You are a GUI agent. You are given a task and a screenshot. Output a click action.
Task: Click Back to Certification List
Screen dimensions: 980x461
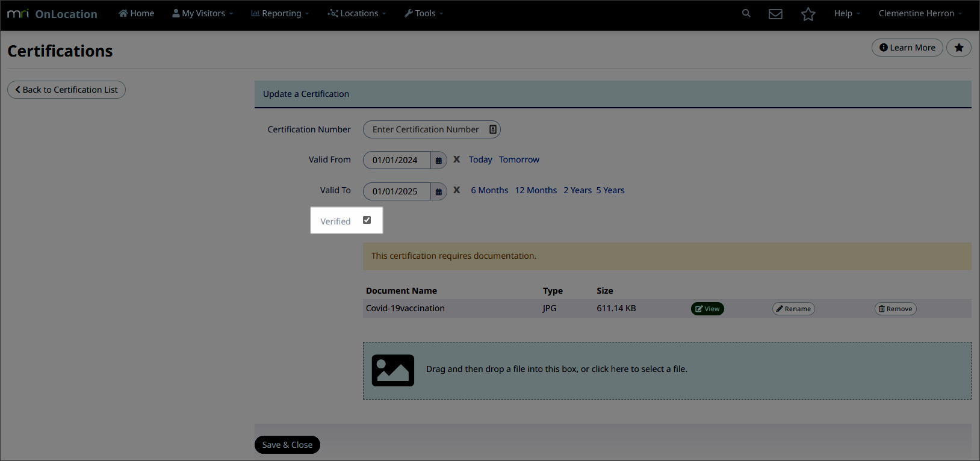pyautogui.click(x=66, y=90)
